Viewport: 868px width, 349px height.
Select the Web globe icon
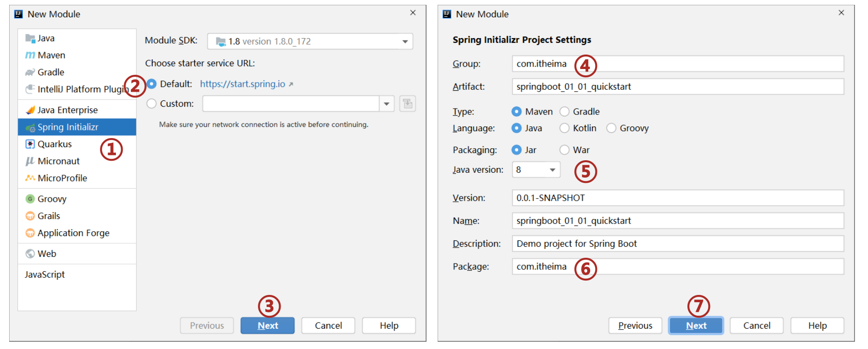pos(30,254)
